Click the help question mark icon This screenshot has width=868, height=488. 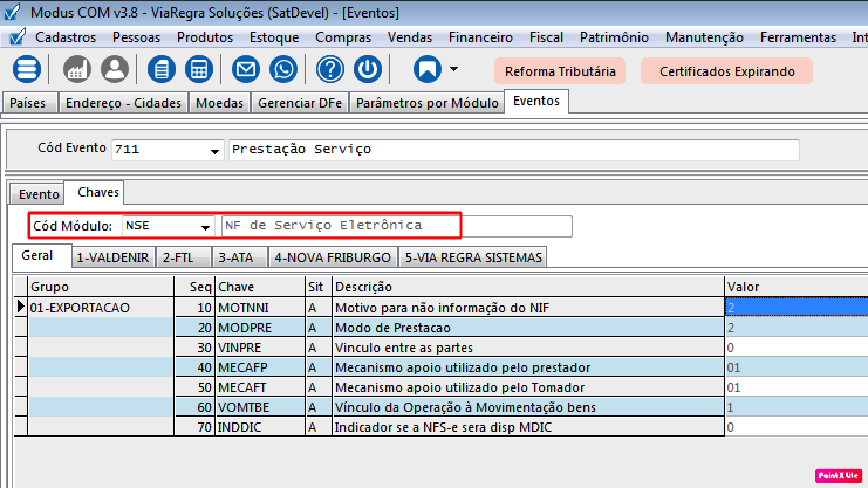[330, 70]
